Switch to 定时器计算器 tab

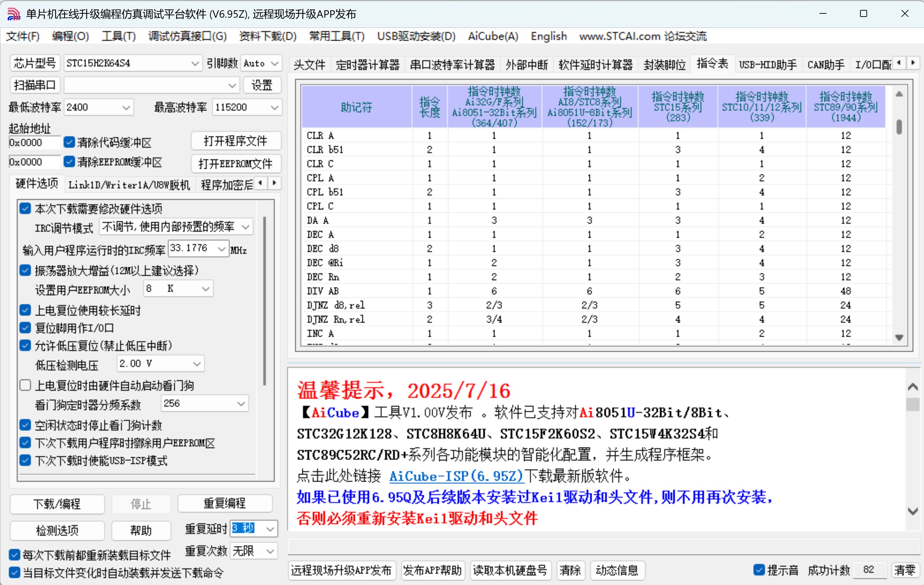pos(367,64)
